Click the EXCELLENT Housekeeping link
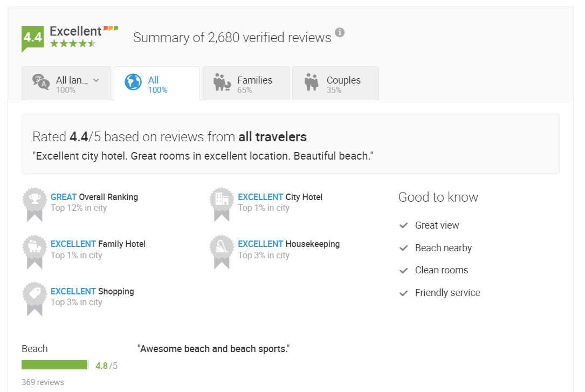Screen dimensions: 585x392 288,244
